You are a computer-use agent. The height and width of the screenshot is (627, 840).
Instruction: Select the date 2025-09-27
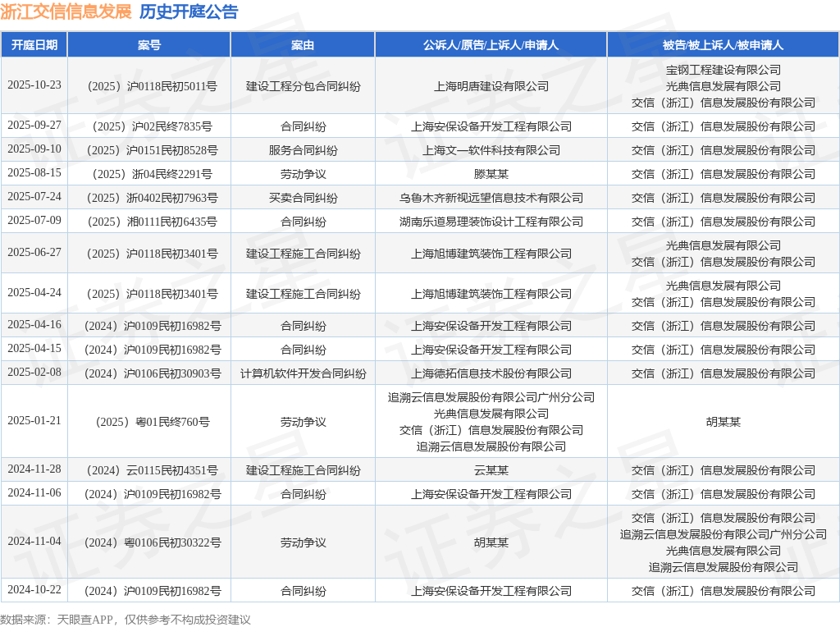(34, 125)
